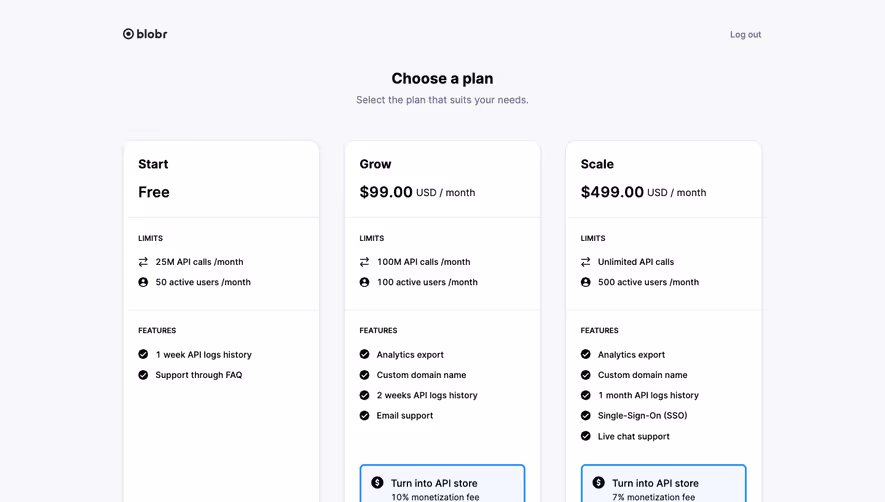The height and width of the screenshot is (502, 885).
Task: Click the Free price label
Action: click(x=154, y=192)
